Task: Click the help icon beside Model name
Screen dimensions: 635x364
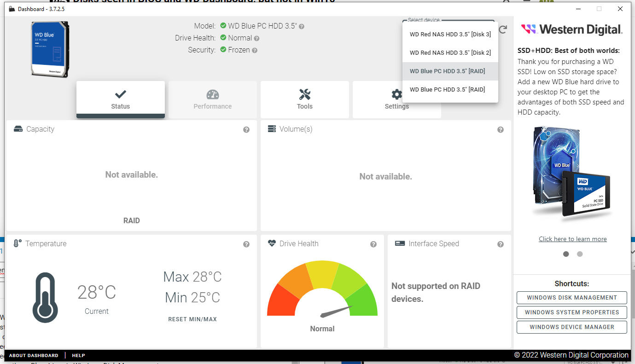Action: (302, 26)
